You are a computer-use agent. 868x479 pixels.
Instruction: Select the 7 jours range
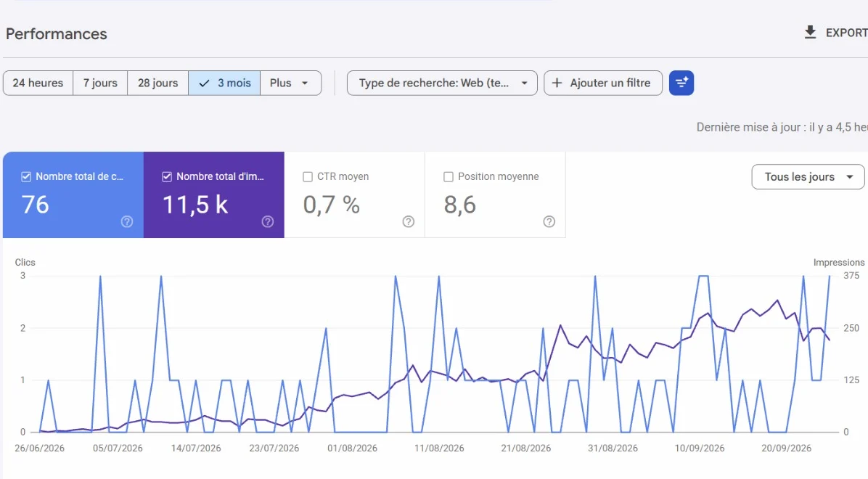tap(100, 83)
